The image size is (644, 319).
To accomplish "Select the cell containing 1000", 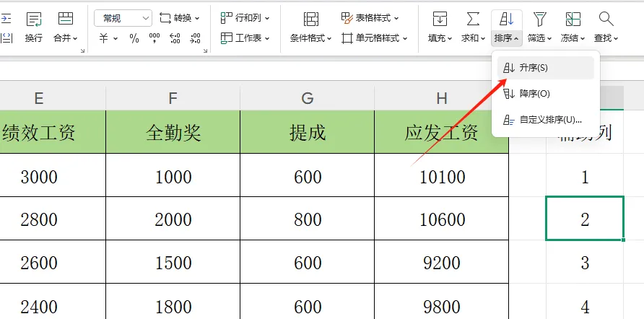I will [x=173, y=175].
